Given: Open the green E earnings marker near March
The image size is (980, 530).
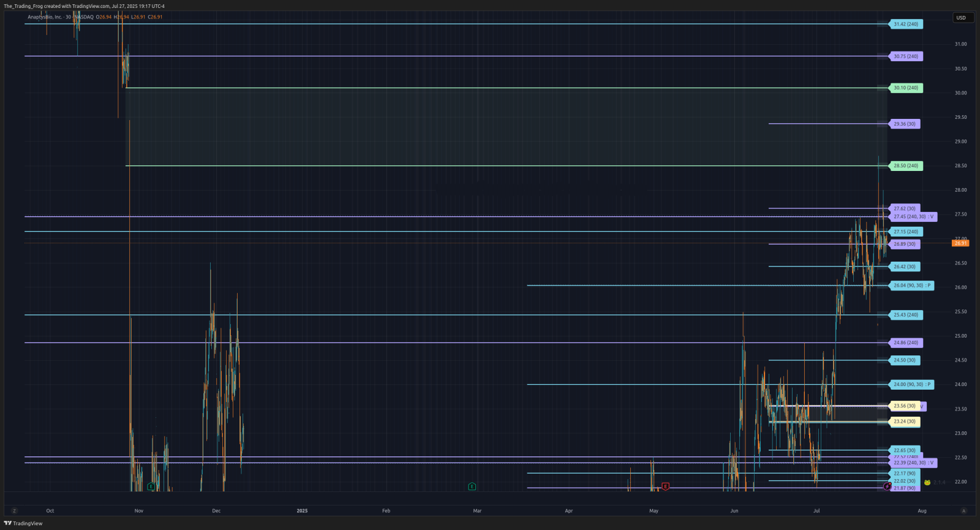Looking at the screenshot, I should tap(472, 486).
